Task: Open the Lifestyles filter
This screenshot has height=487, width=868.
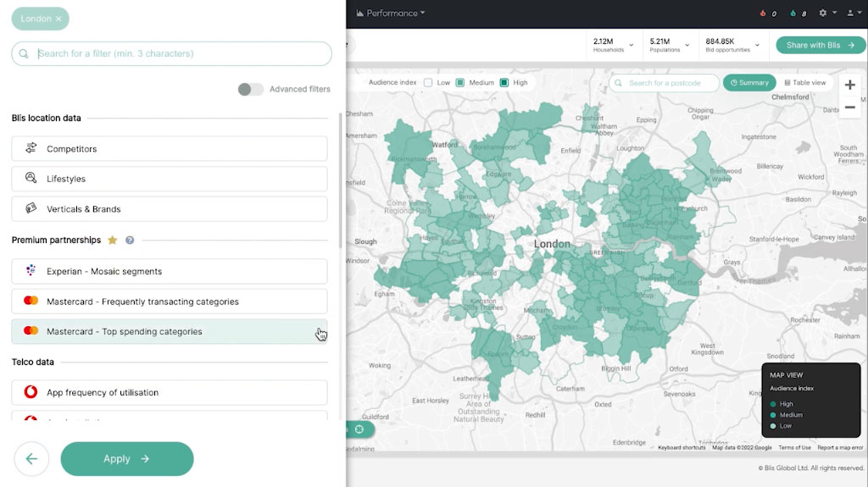Action: pos(170,179)
